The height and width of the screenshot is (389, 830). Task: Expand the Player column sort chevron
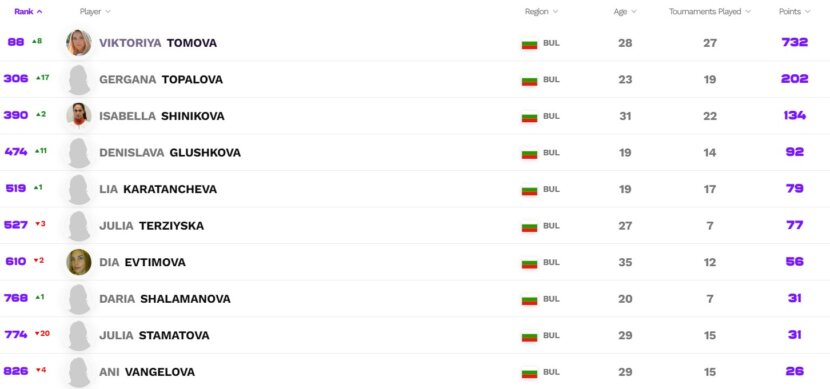coord(108,11)
